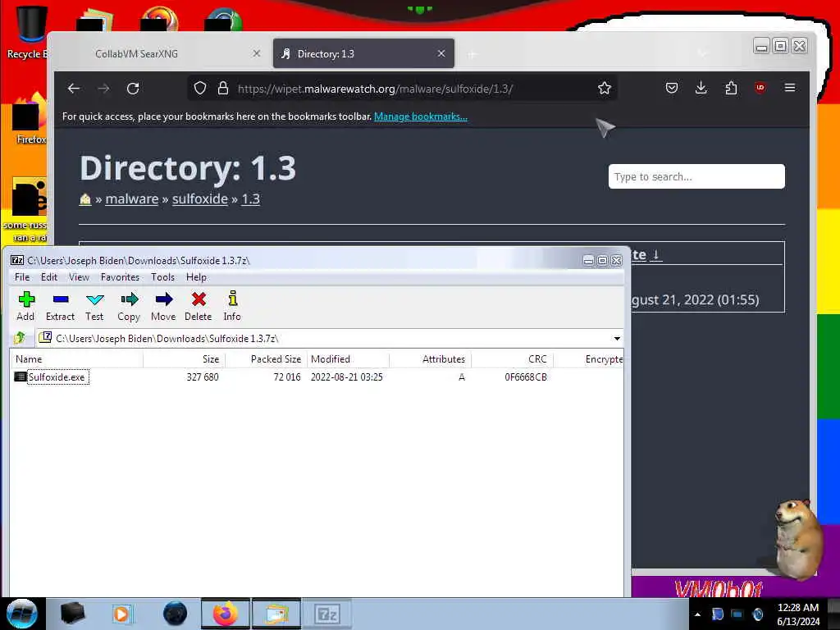Screen dimensions: 840x630
Task: Click the Save to Pocket icon
Action: 671,89
